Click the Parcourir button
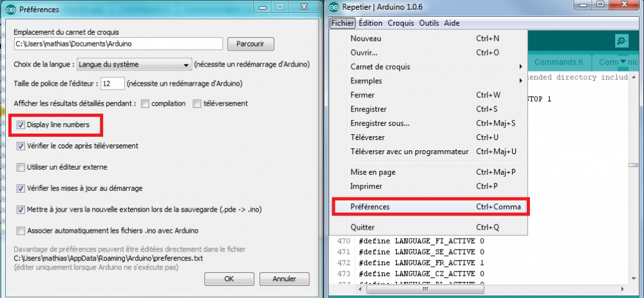 pyautogui.click(x=250, y=44)
